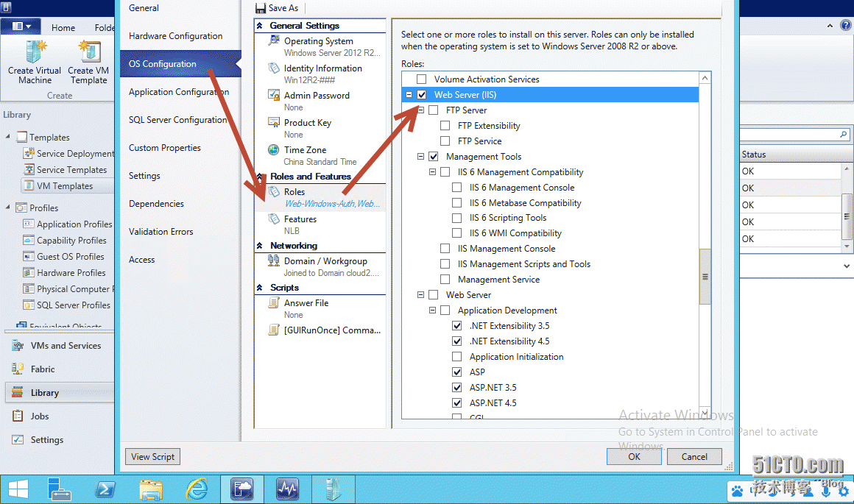Collapse the Scripts section
The image size is (854, 504).
pyautogui.click(x=260, y=288)
